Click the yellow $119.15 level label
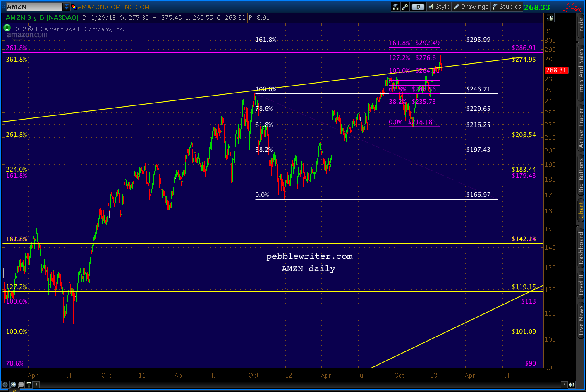This screenshot has width=586, height=392. pyautogui.click(x=524, y=287)
